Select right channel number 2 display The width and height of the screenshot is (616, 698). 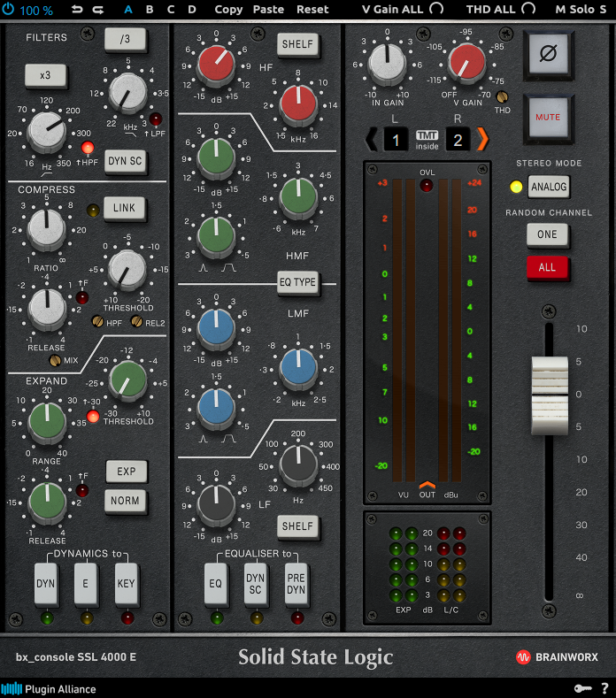458,141
